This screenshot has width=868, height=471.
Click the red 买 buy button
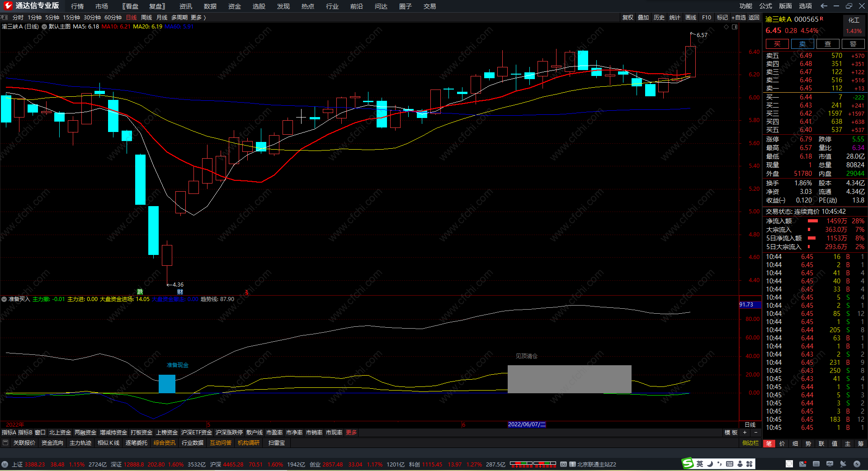(777, 44)
